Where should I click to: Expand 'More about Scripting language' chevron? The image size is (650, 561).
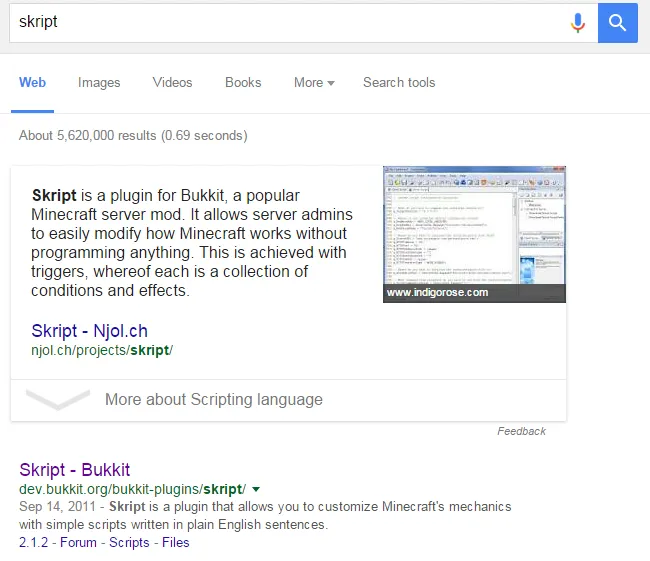58,399
